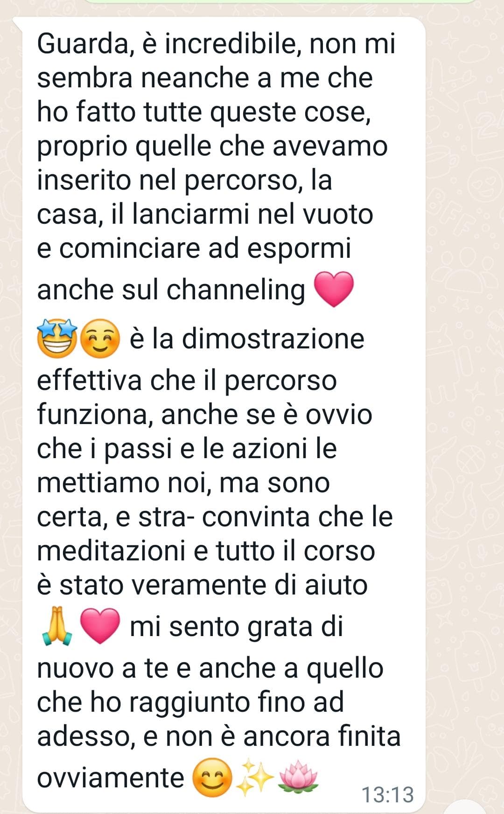This screenshot has height=814, width=504.
Task: Click the word "channeling" in the message
Action: click(x=236, y=290)
